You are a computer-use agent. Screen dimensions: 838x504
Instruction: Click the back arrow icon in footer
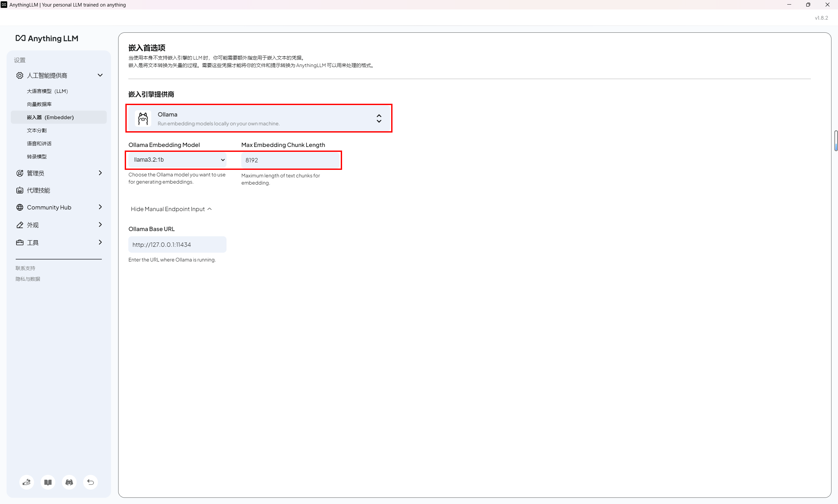point(91,482)
